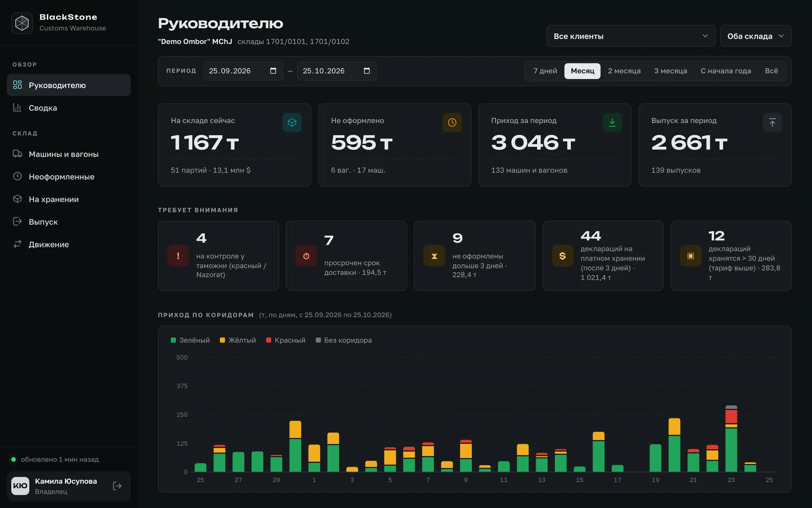Open the Все клиенты dropdown

(631, 36)
